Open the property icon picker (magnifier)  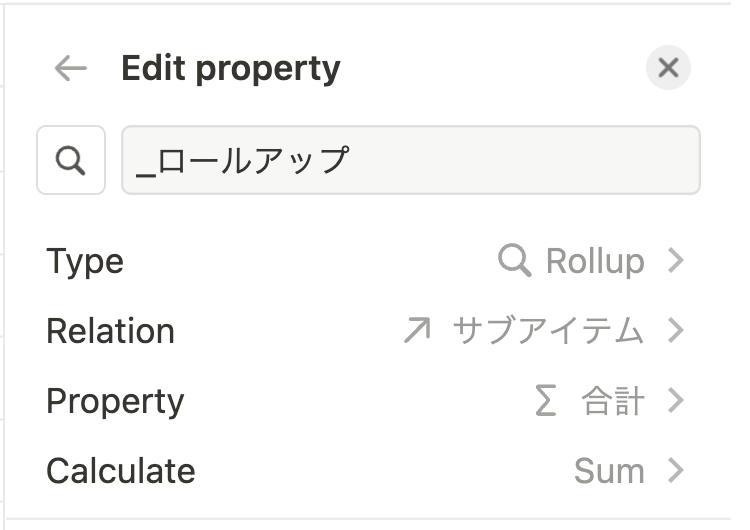pos(71,160)
